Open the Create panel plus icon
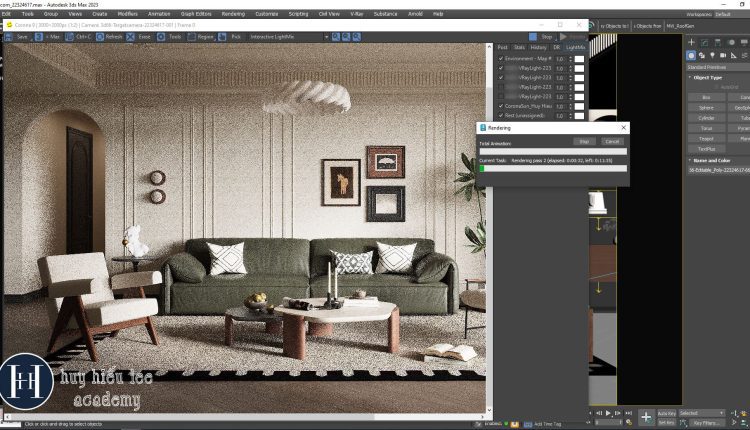The width and height of the screenshot is (750, 430). 691,42
